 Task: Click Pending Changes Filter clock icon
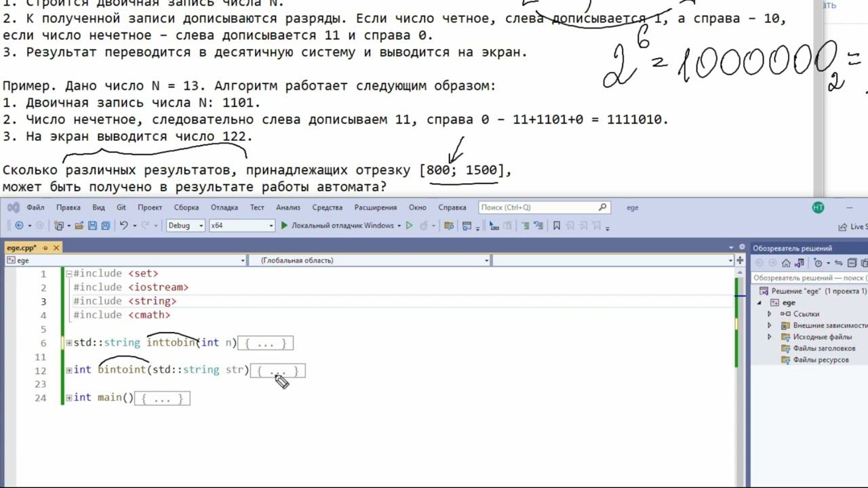tap(818, 263)
